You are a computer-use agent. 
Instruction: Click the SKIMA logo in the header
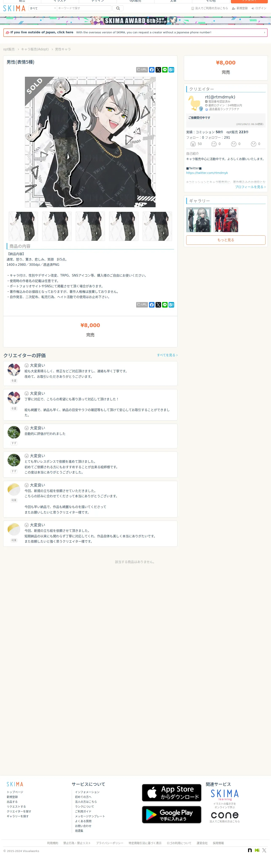click(x=14, y=8)
